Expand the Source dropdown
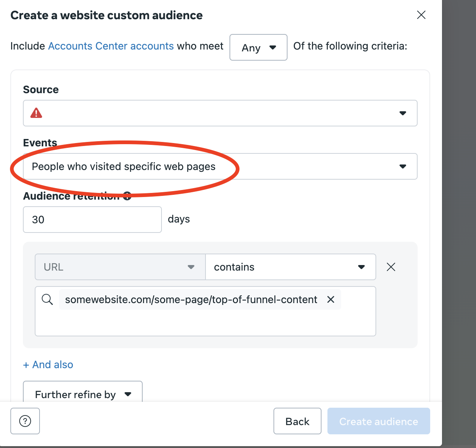The height and width of the screenshot is (448, 476). click(x=220, y=113)
